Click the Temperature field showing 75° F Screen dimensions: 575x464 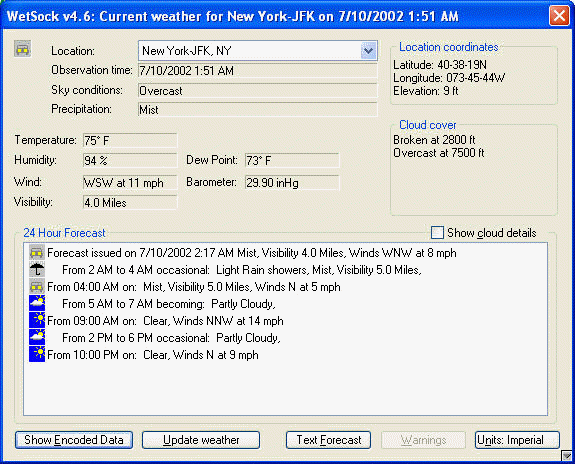(130, 140)
